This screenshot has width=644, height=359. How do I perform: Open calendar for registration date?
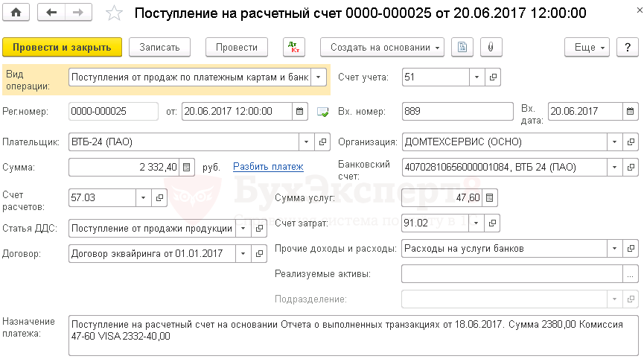tap(299, 112)
